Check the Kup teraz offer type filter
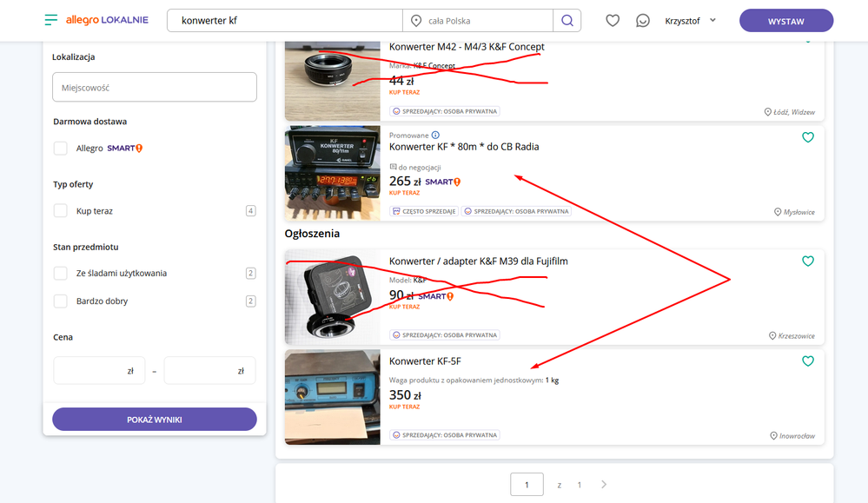Image resolution: width=868 pixels, height=503 pixels. [60, 210]
